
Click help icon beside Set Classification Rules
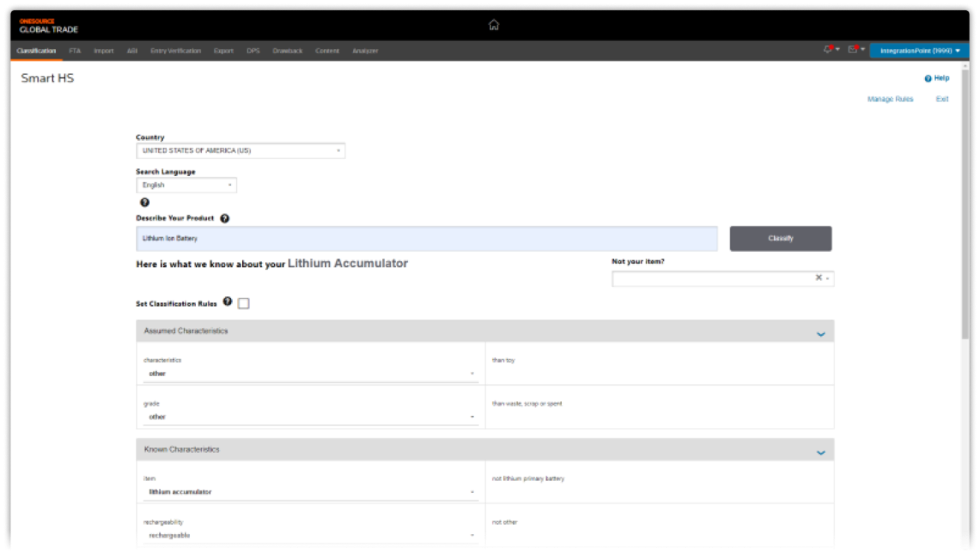pyautogui.click(x=227, y=302)
